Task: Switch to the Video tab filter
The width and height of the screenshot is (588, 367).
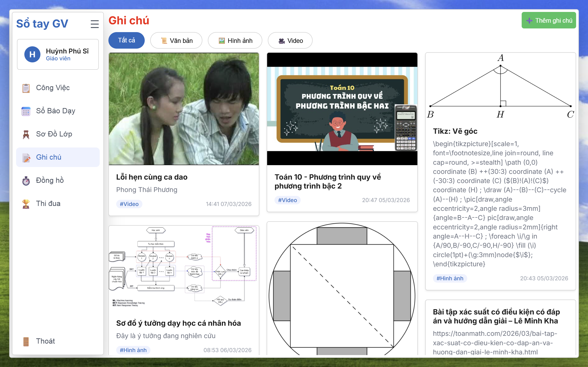Action: [290, 40]
